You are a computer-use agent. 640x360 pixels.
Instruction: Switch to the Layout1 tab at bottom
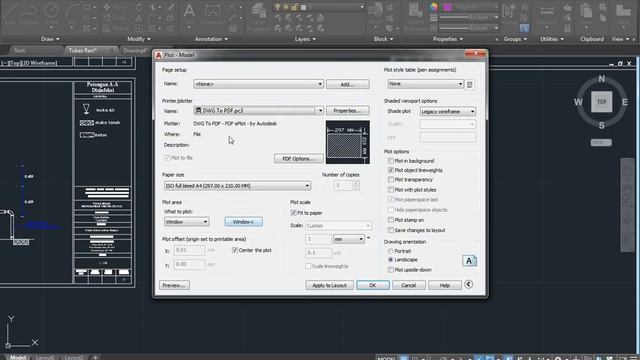(x=45, y=357)
